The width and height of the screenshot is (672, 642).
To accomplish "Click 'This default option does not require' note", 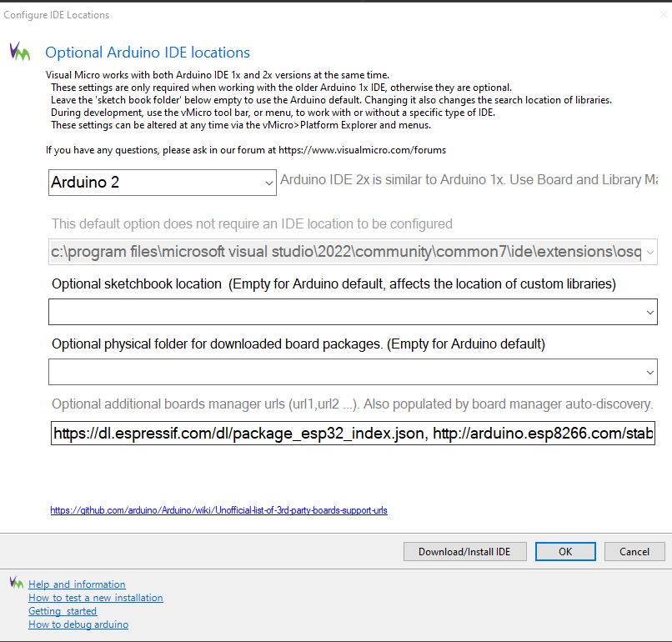I will [x=252, y=223].
